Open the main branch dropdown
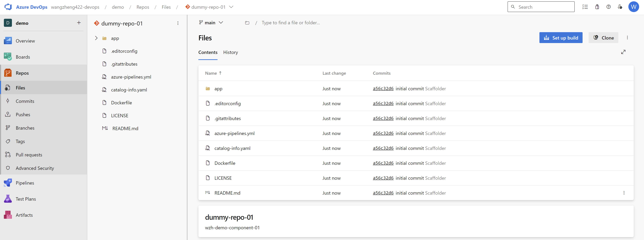644x240 pixels. tap(211, 23)
